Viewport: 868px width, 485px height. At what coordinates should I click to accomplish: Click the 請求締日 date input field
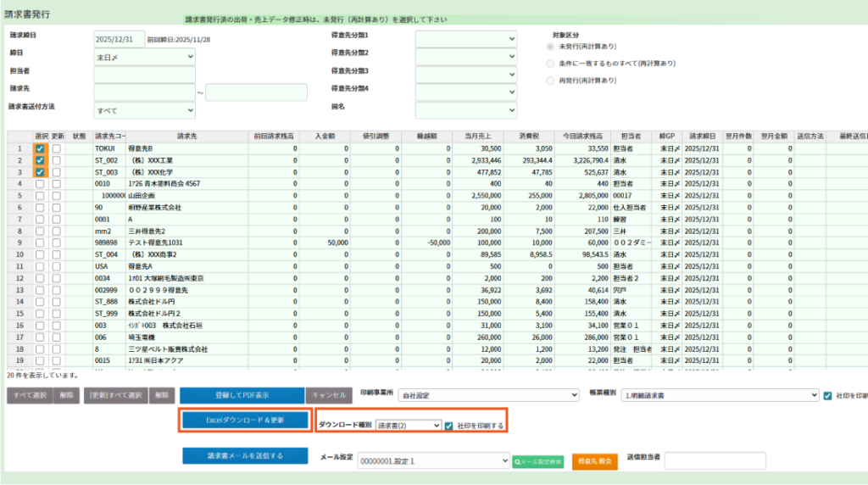[119, 38]
